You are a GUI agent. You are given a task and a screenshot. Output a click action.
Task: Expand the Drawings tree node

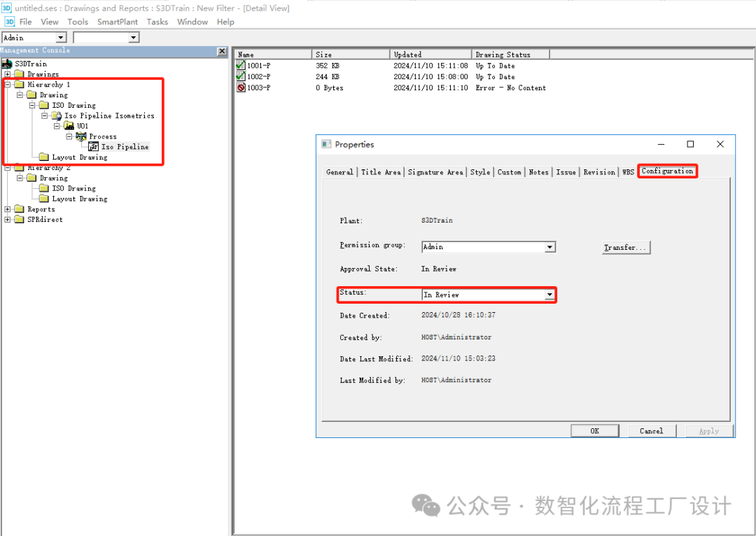point(7,74)
